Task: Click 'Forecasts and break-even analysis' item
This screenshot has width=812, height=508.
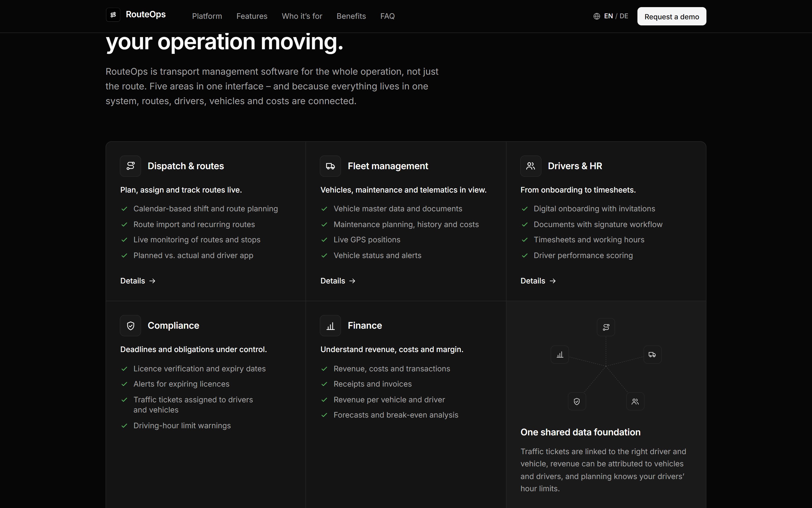Action: (396, 415)
